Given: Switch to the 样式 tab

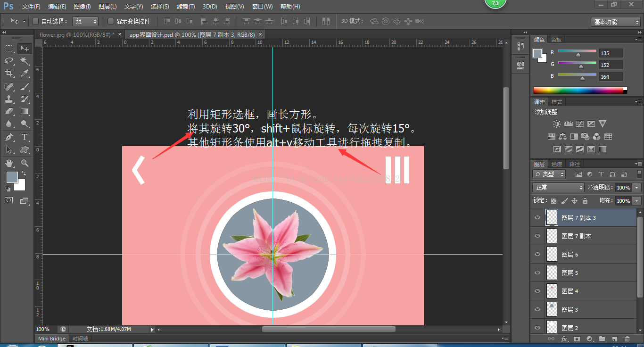Looking at the screenshot, I should tap(557, 102).
